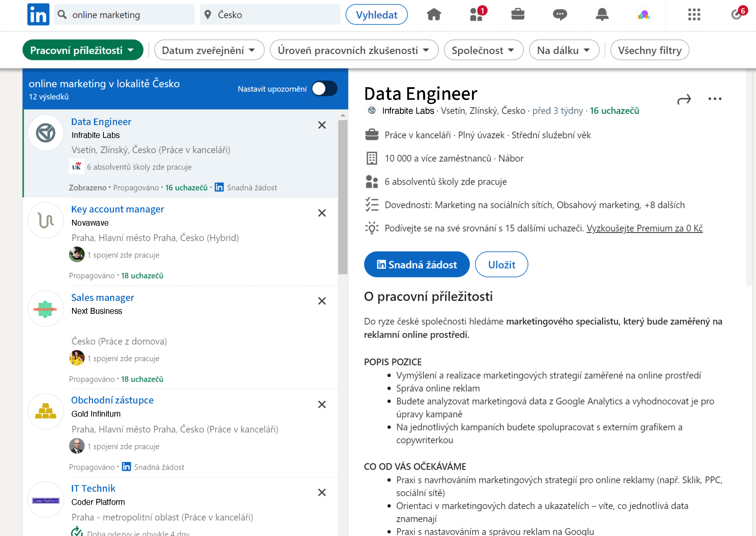Click the "12 výsledků" results count
Image resolution: width=756 pixels, height=536 pixels.
48,97
